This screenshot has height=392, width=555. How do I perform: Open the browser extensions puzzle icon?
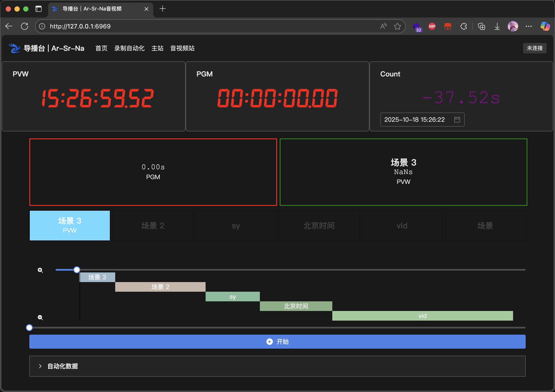[463, 26]
